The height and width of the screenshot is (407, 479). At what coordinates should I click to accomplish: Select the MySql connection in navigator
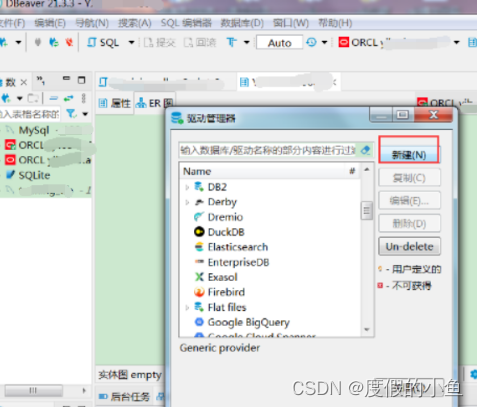tap(34, 130)
